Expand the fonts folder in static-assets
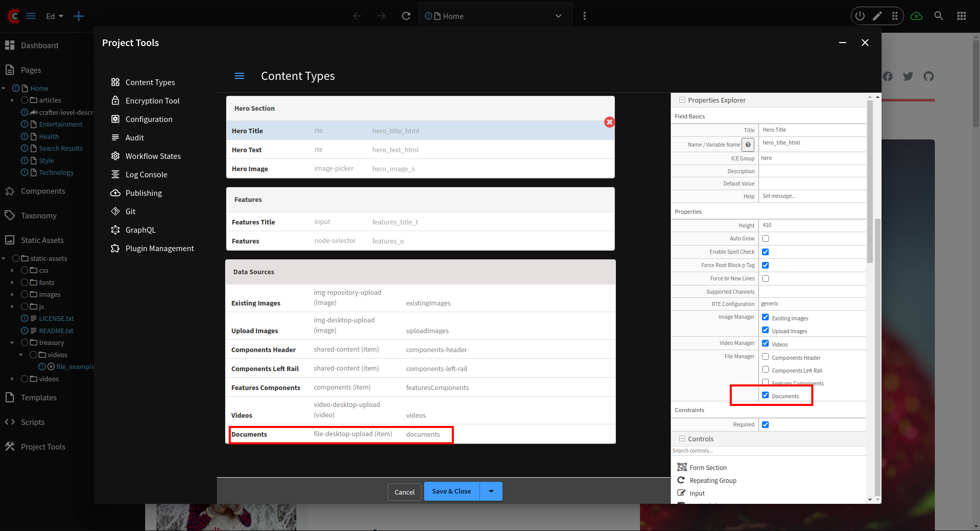980x531 pixels. pos(12,282)
